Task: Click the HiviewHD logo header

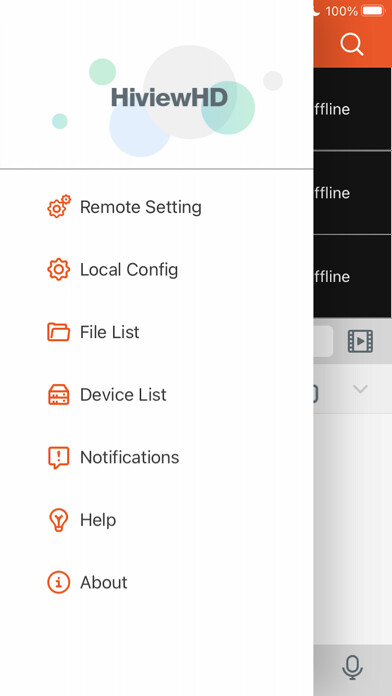Action: click(x=170, y=97)
